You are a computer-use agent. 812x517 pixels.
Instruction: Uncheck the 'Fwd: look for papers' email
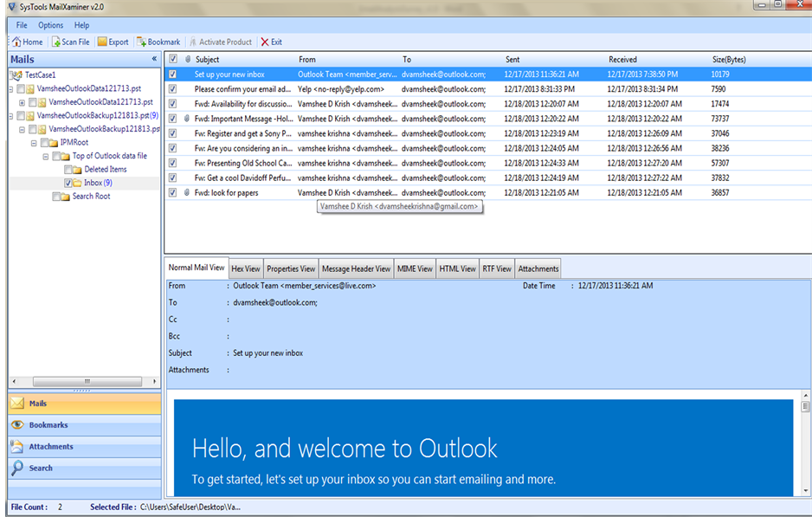pos(171,192)
